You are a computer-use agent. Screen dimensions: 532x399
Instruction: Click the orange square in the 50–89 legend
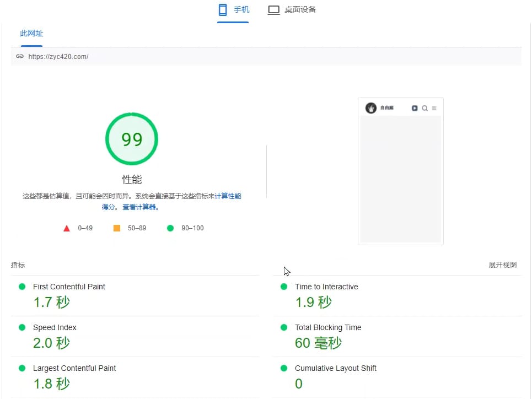(x=116, y=228)
